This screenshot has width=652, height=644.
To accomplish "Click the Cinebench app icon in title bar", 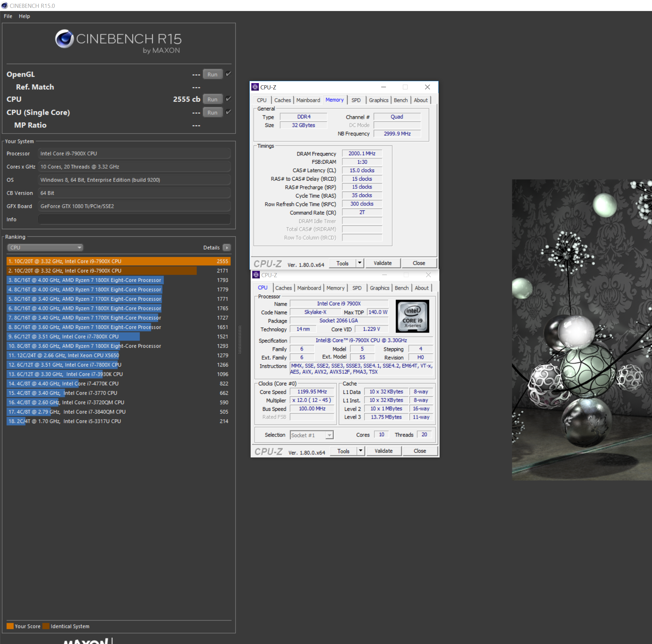I will (x=4, y=5).
